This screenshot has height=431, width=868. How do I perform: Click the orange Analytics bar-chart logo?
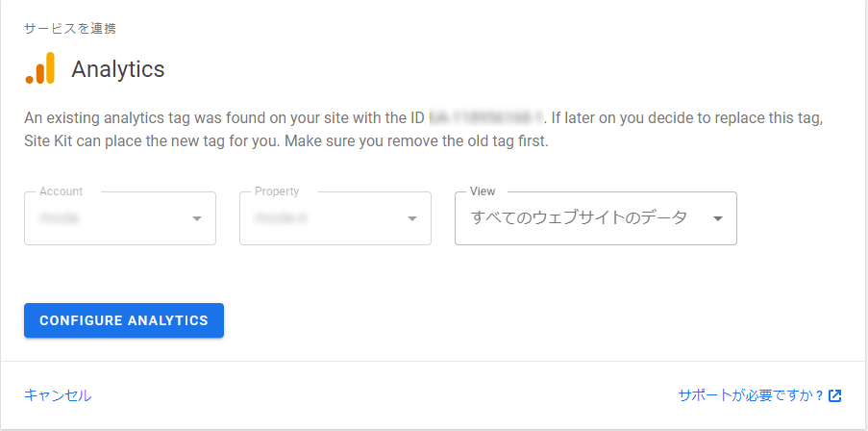pyautogui.click(x=39, y=68)
